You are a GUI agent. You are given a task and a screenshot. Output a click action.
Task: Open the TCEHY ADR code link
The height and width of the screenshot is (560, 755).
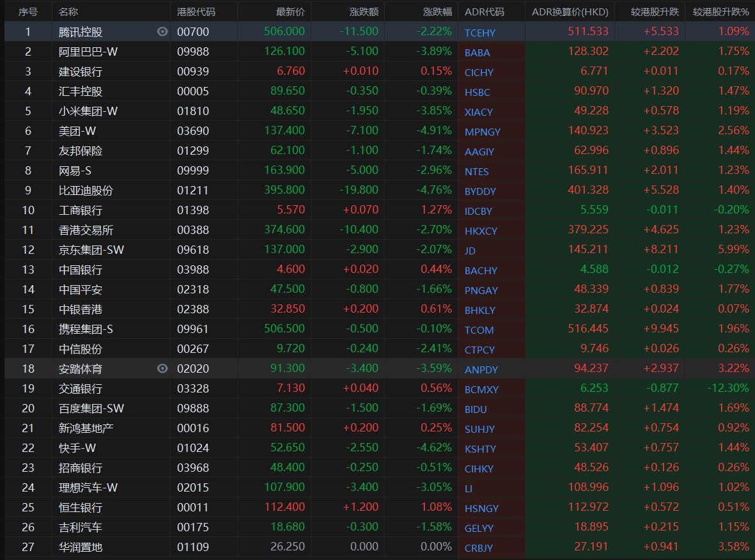[479, 33]
